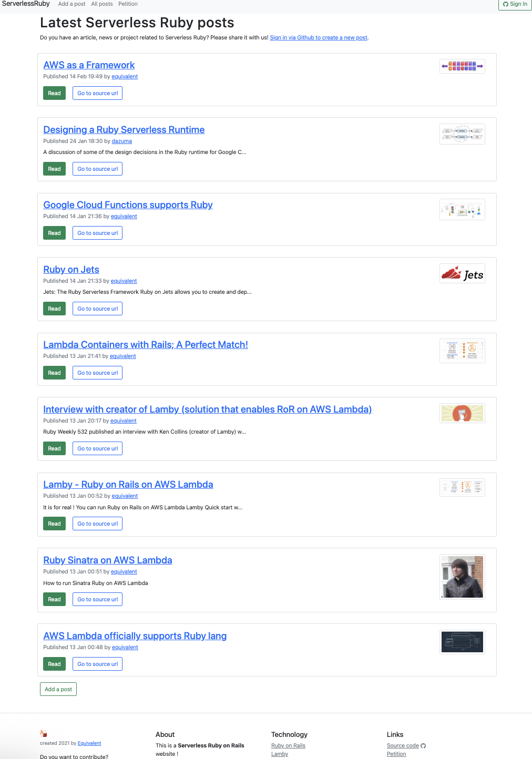Go to All posts in navigation
This screenshot has height=759, width=532.
pyautogui.click(x=102, y=4)
